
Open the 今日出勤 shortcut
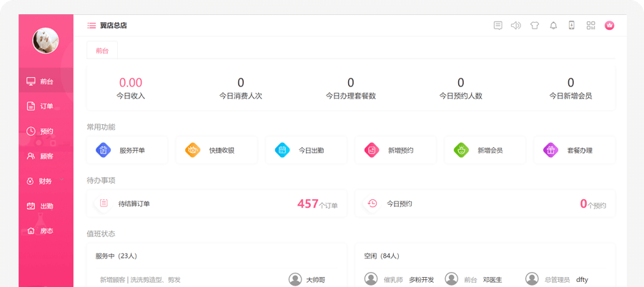point(306,151)
